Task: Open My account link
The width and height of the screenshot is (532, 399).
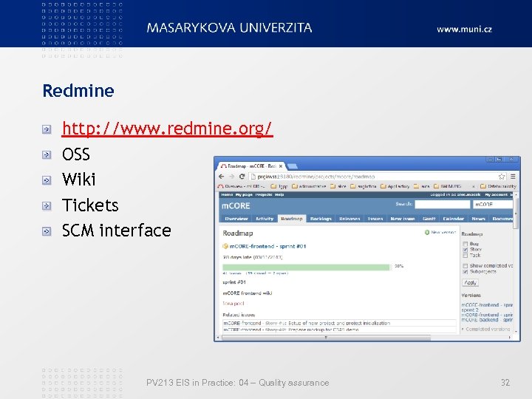Action: 496,195
